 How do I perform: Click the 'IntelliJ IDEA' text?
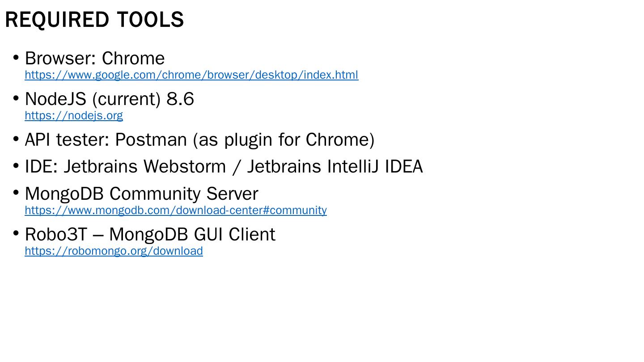[375, 167]
